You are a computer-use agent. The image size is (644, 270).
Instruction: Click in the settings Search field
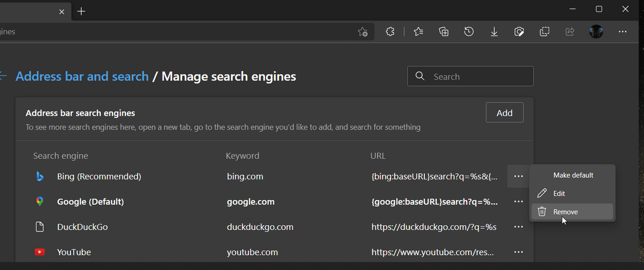pos(471,76)
